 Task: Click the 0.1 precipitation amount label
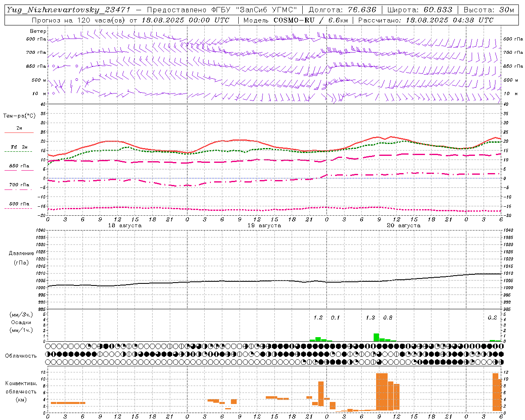[x=335, y=317]
